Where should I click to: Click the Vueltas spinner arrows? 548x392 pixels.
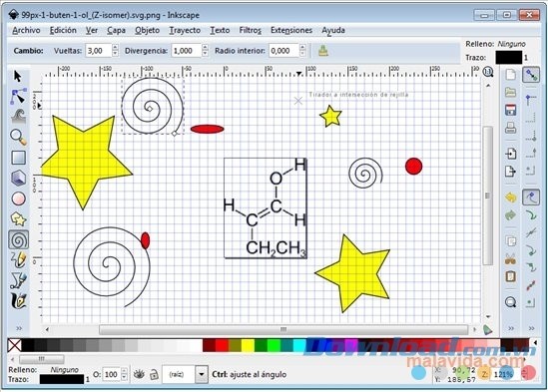click(x=116, y=51)
